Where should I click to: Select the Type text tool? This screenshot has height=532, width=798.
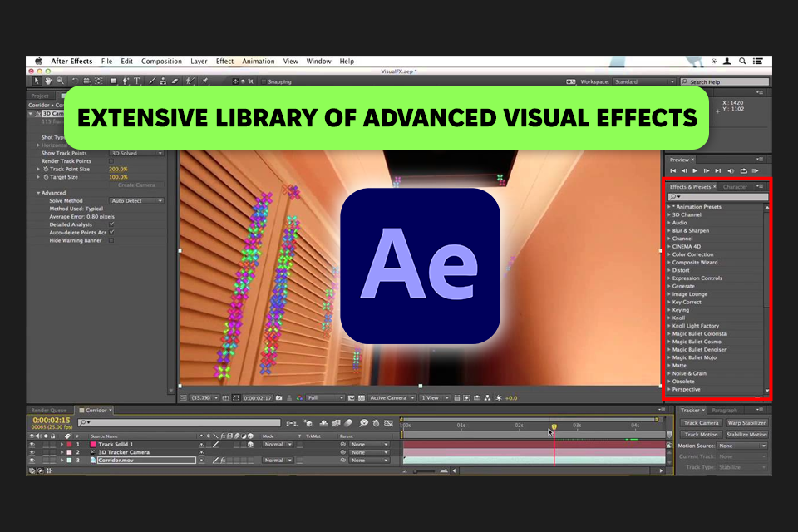click(x=137, y=81)
